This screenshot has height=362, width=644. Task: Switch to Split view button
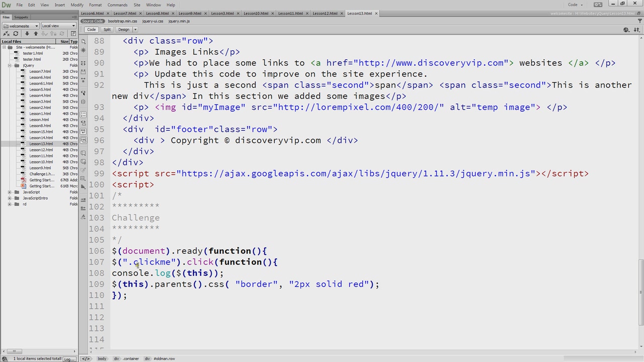tap(107, 30)
